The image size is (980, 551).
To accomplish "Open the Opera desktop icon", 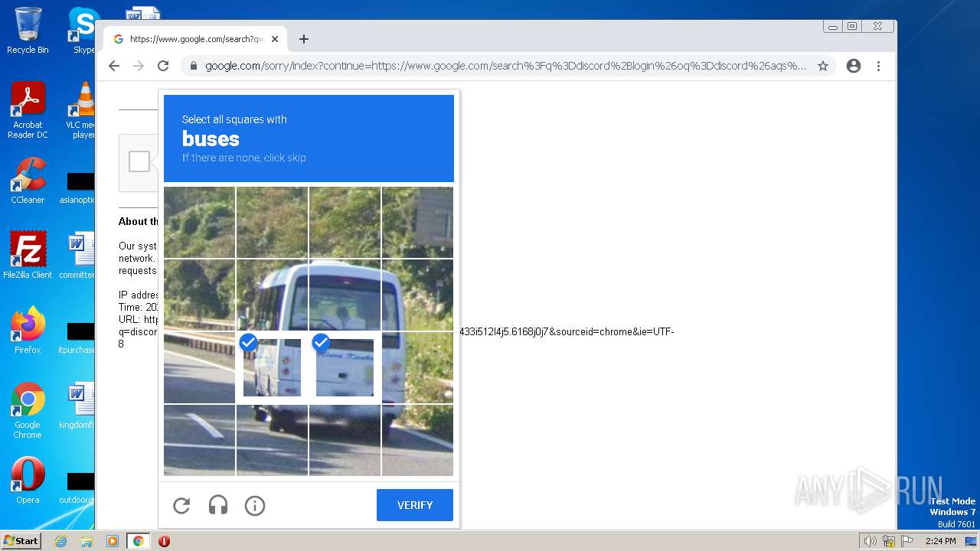I will 28,480.
